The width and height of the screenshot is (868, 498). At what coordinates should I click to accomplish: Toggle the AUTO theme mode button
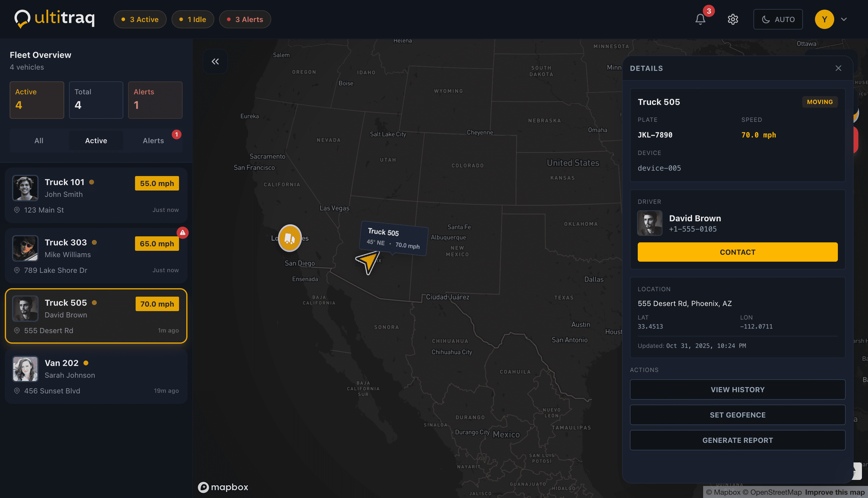778,19
